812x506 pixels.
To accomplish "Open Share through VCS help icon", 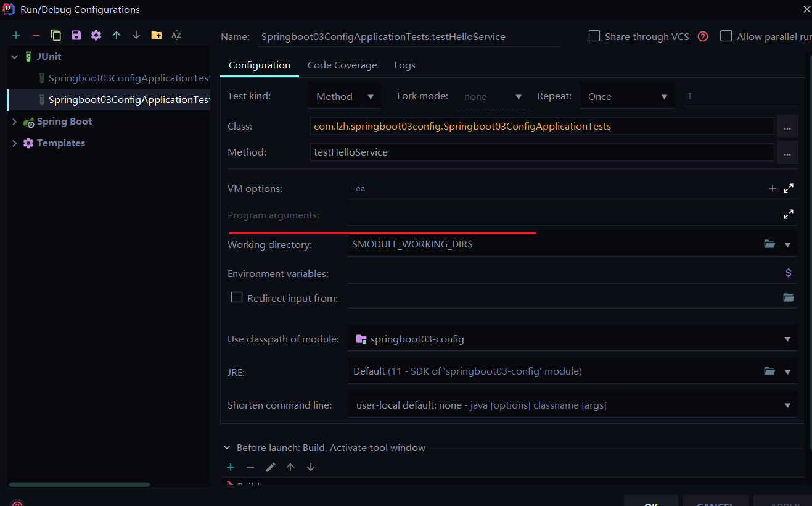I will pyautogui.click(x=703, y=36).
